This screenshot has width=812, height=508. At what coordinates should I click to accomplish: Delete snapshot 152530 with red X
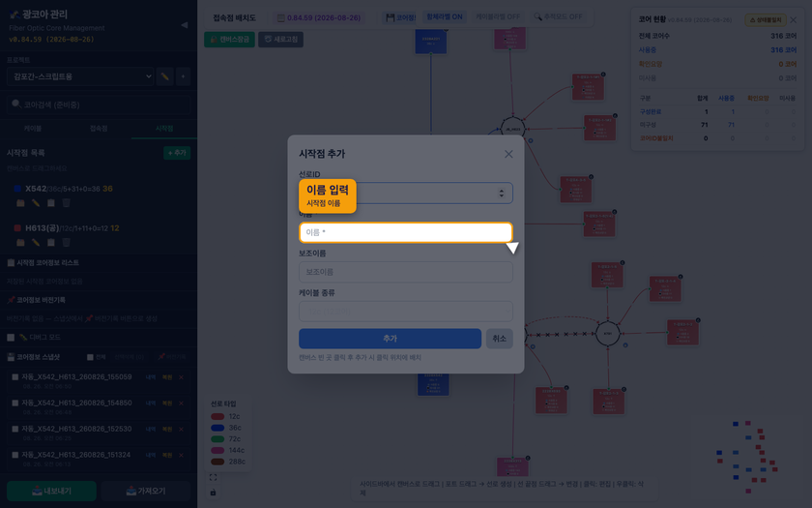click(x=182, y=430)
